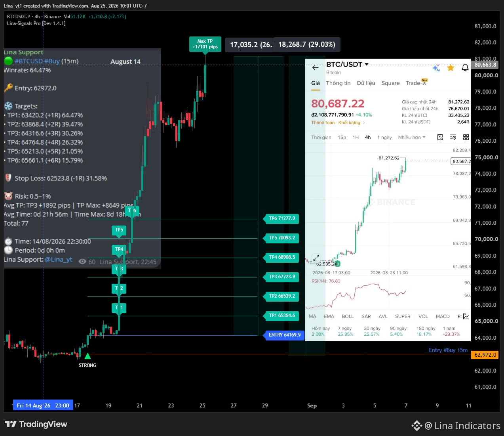Click the TP6 71277.9 label
Viewport: 504px width, 436px height.
(x=282, y=218)
